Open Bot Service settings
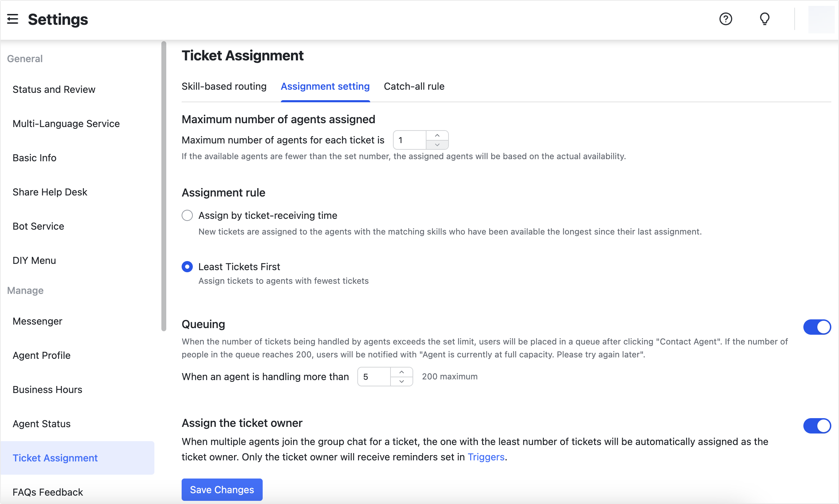The image size is (839, 504). coord(38,226)
